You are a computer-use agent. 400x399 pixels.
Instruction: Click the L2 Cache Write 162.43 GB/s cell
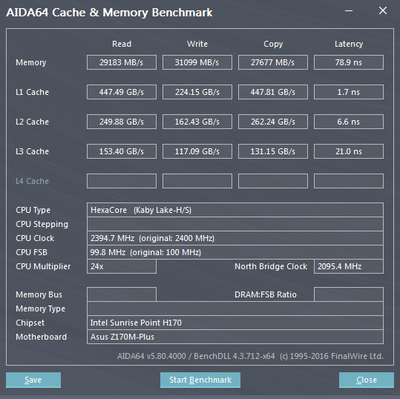(197, 122)
